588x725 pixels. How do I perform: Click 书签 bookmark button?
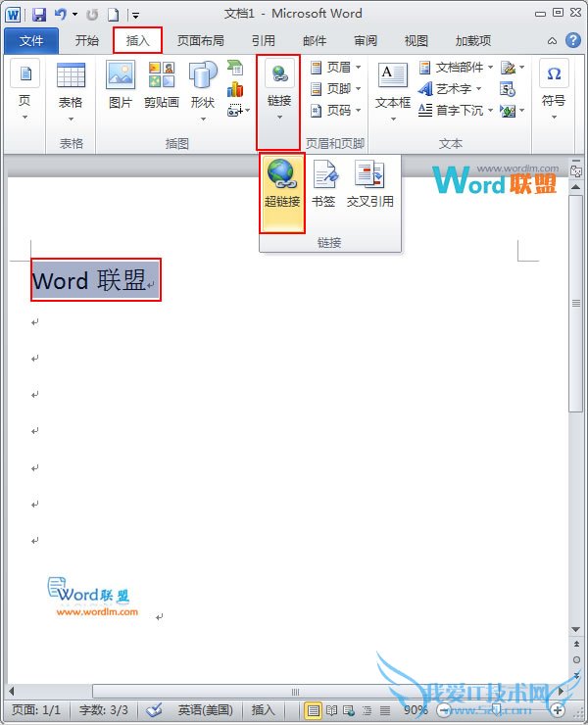323,183
